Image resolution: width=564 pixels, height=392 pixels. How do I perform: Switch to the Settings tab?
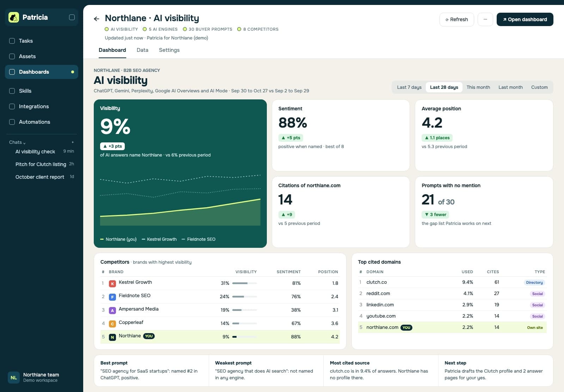169,50
